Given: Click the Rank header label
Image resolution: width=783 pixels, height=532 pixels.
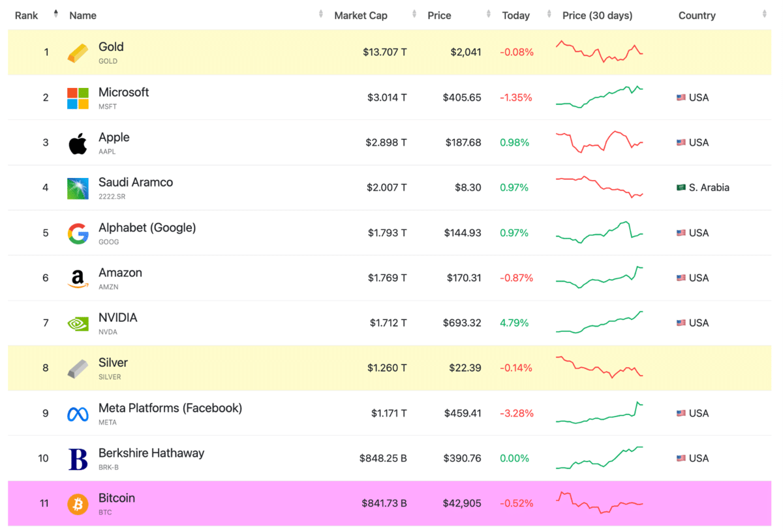Looking at the screenshot, I should click(27, 16).
